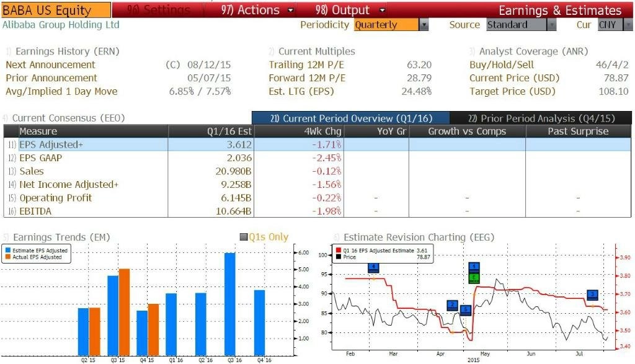This screenshot has height=364, width=635.
Task: Click the blue Q4 16 estimate EPS bar
Action: [260, 322]
